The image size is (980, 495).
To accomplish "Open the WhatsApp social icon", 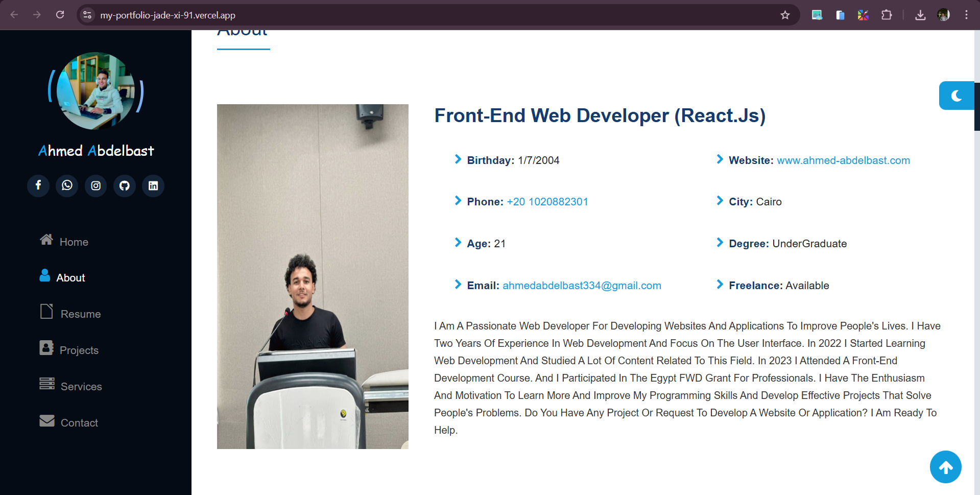I will click(x=67, y=185).
